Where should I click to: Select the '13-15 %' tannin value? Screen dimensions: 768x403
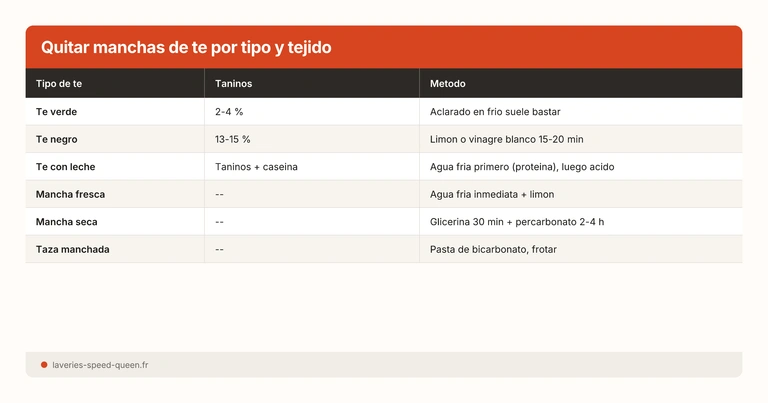coord(233,139)
